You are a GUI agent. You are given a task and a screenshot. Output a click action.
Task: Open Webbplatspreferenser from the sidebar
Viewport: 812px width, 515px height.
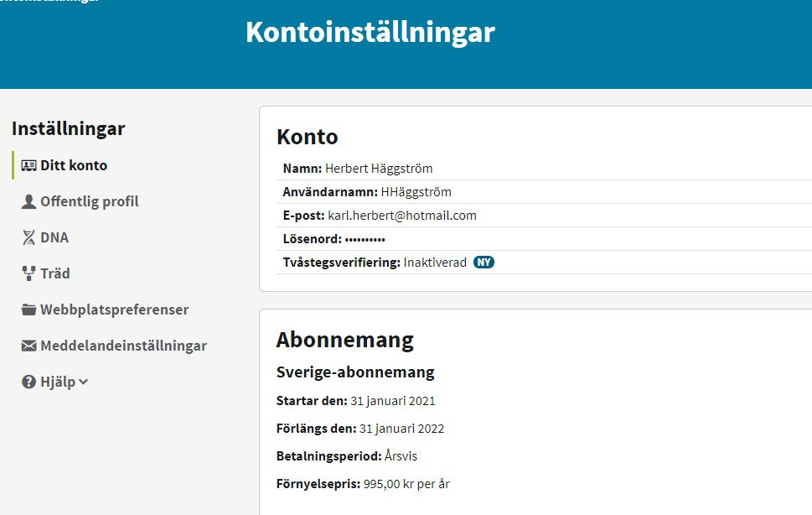click(x=114, y=310)
